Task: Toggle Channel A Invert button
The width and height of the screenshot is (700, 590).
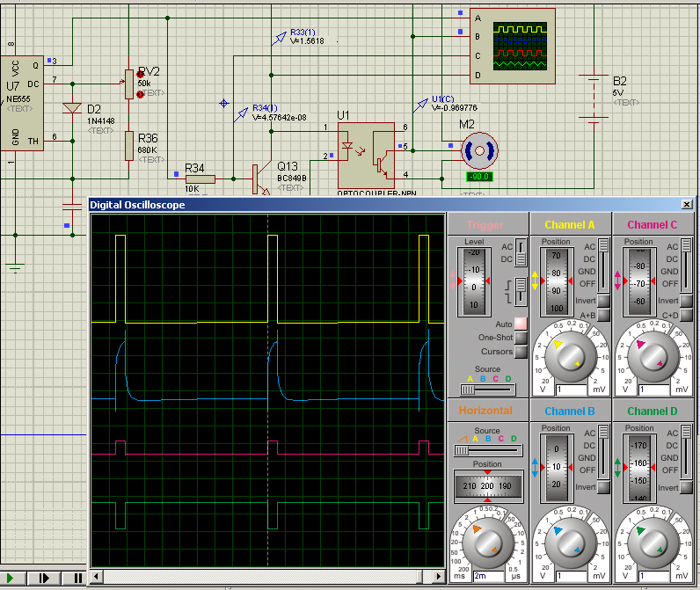Action: [x=602, y=301]
